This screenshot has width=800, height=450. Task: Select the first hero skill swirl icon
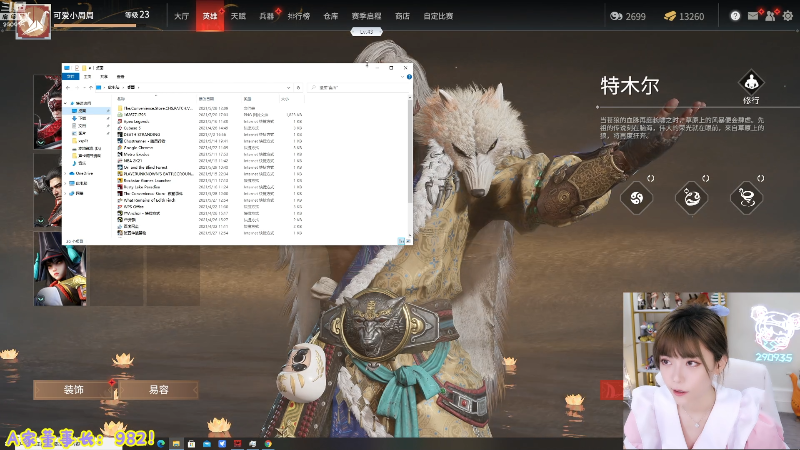[x=636, y=197]
